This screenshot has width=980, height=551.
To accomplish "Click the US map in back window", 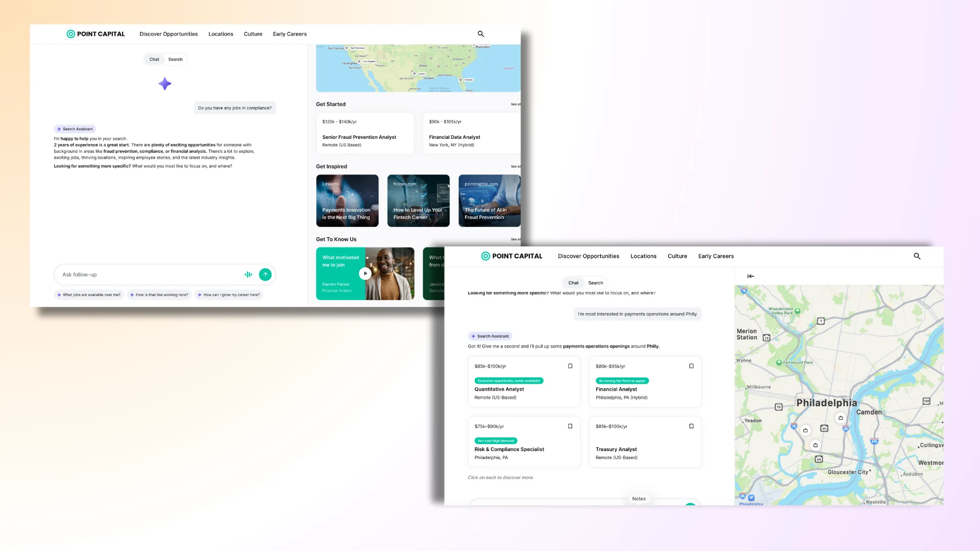I will (x=418, y=68).
